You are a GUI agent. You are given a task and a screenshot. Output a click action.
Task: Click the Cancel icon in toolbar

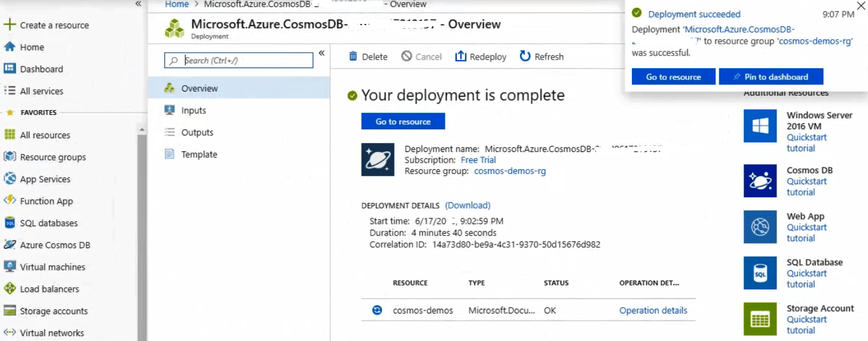pos(407,56)
